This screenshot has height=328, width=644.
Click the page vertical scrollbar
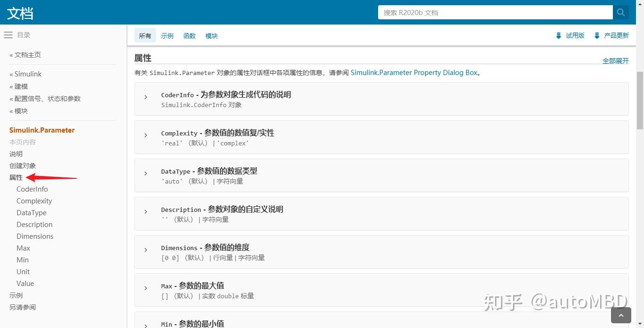(x=640, y=100)
